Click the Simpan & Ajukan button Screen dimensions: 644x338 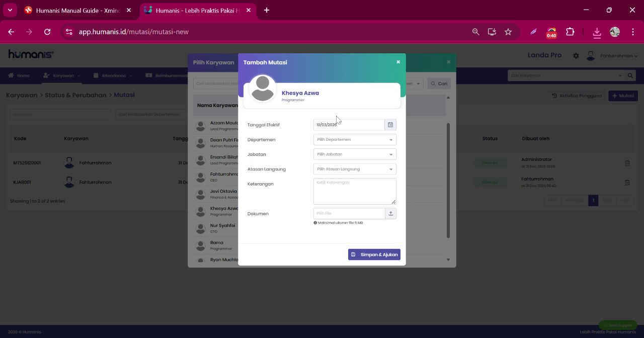point(374,255)
